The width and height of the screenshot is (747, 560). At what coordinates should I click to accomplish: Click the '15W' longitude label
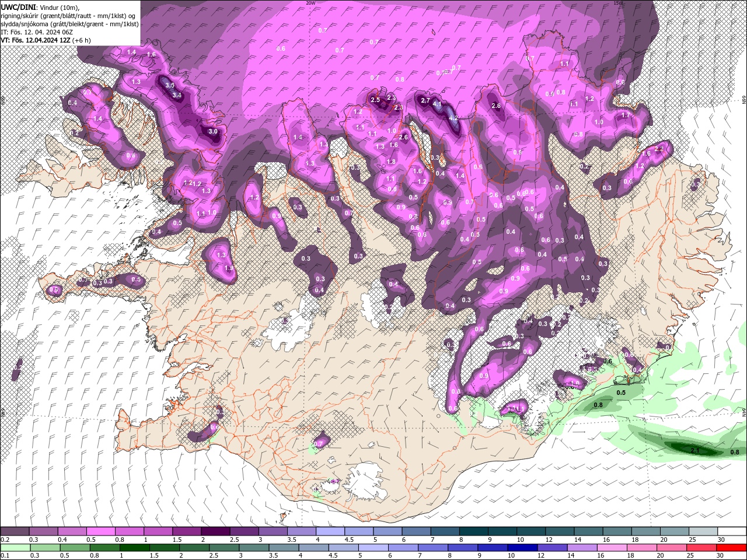click(618, 3)
